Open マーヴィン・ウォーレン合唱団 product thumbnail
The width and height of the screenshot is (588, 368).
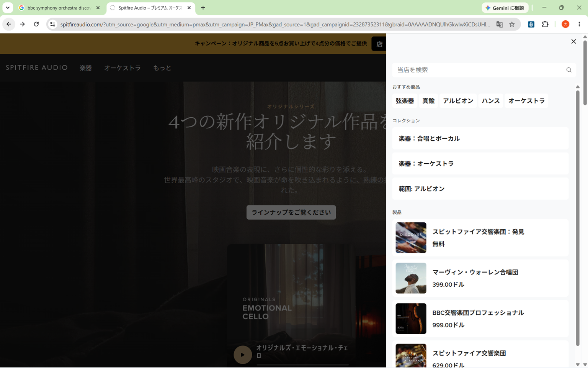pyautogui.click(x=411, y=278)
